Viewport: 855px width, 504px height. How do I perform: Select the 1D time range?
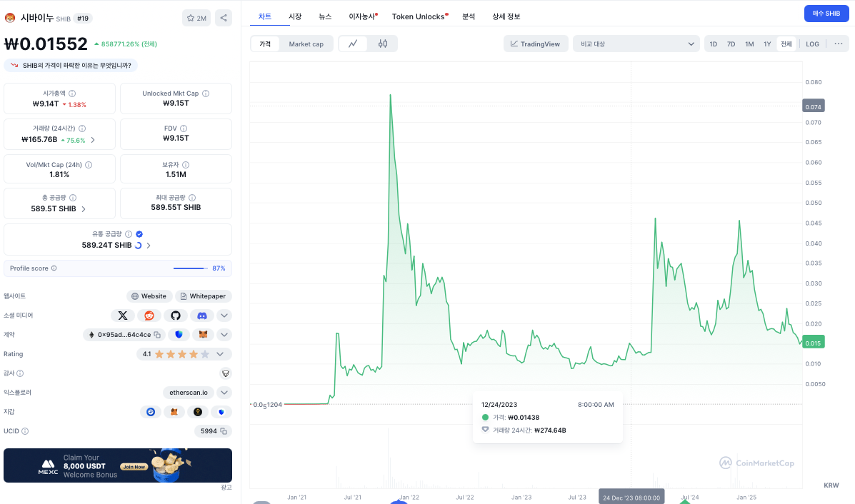[x=714, y=44]
